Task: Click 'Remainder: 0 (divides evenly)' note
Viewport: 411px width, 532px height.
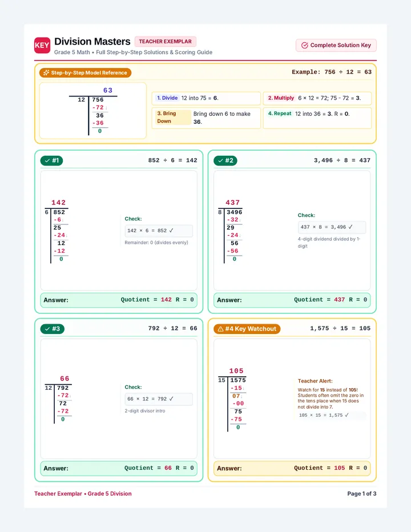Action: click(156, 243)
